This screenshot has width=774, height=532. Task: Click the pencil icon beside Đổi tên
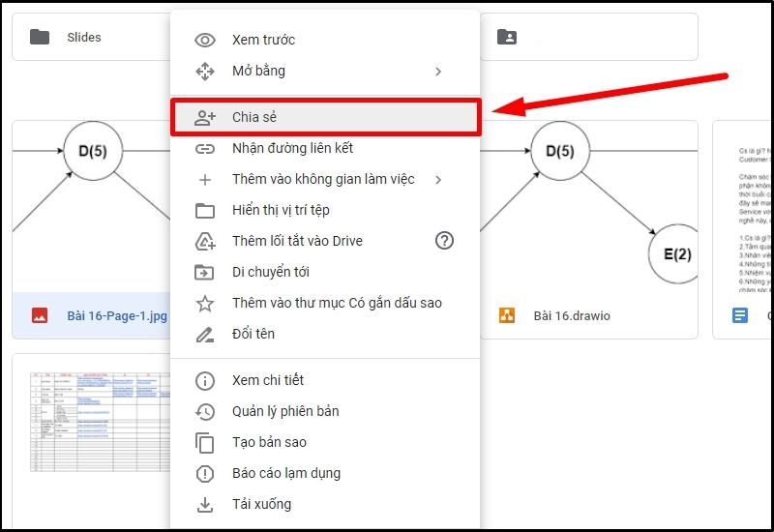click(205, 335)
